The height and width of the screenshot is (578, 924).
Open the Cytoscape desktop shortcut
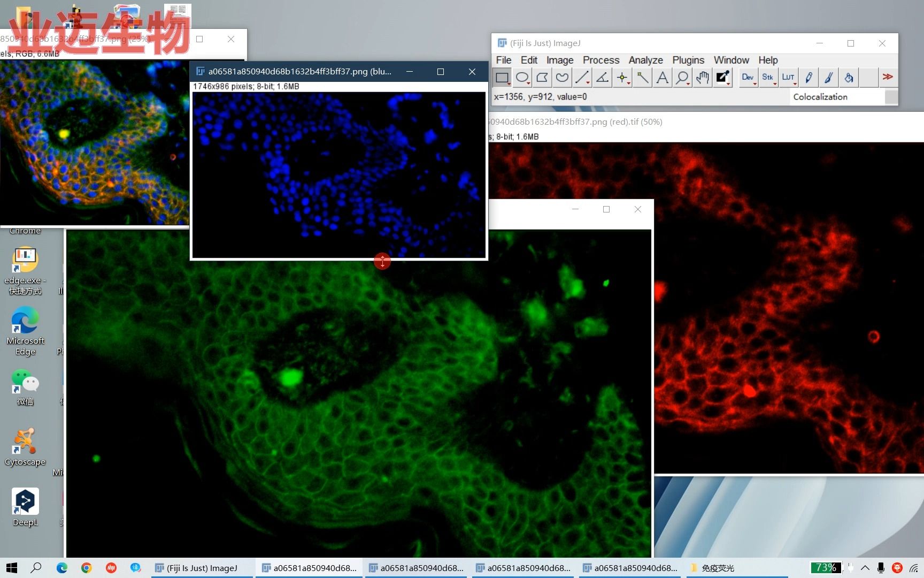[x=25, y=447]
